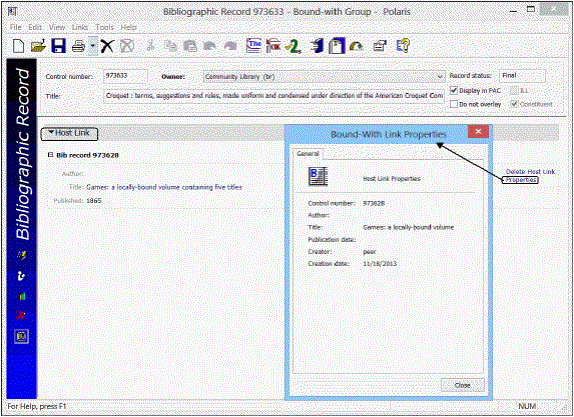
Task: Click the Properties link under Delete Host Link
Action: click(520, 180)
